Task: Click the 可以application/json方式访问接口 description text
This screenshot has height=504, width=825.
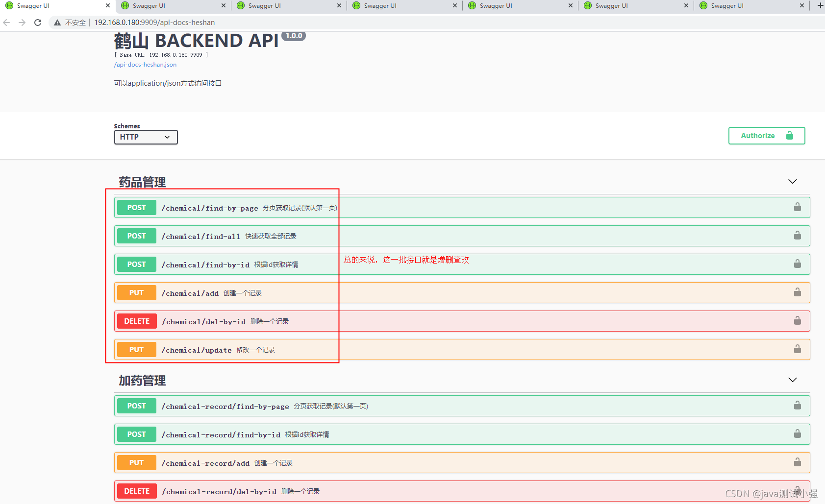Action: click(x=168, y=83)
